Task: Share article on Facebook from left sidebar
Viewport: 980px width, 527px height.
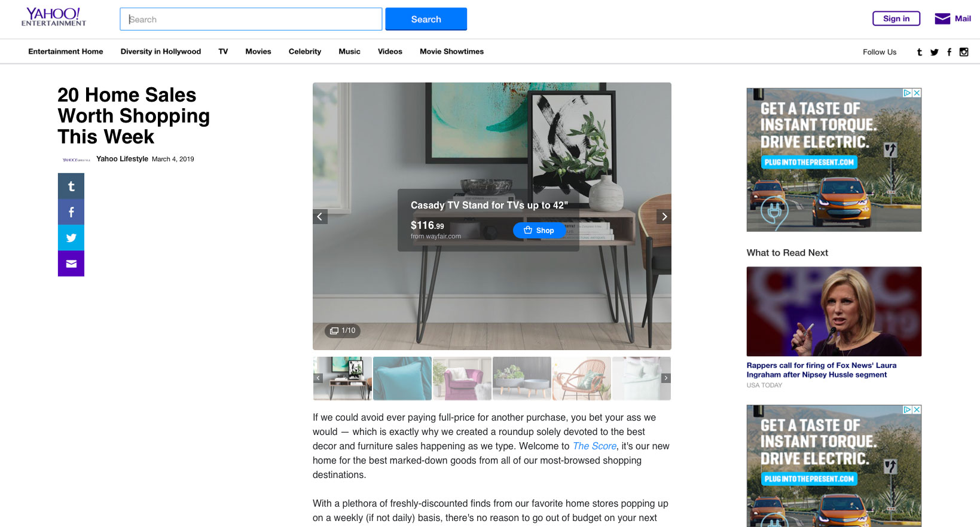Action: [x=71, y=212]
